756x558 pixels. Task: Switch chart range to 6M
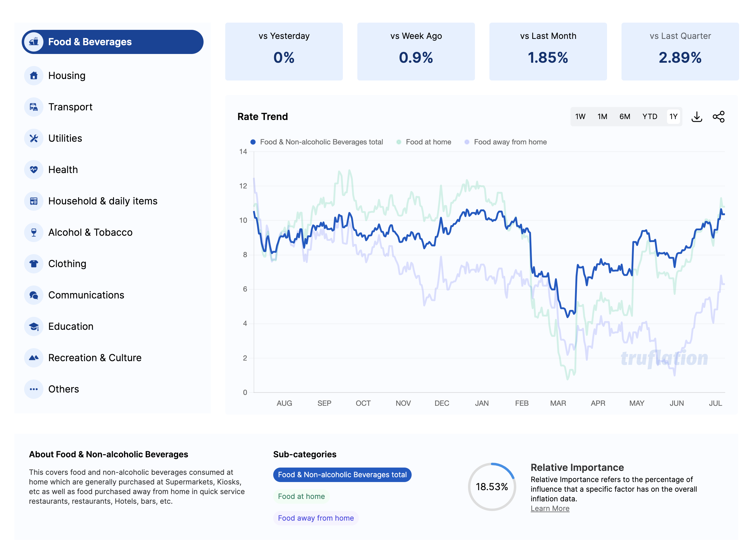pos(624,117)
